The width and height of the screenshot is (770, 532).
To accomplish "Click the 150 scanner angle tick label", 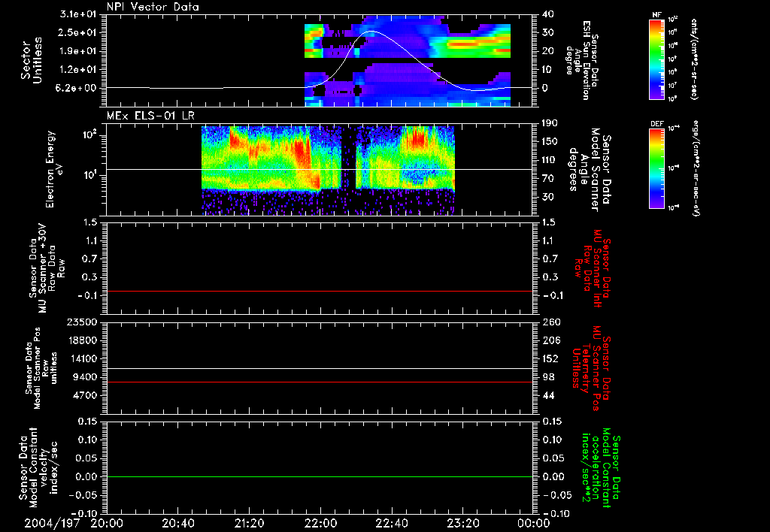I will tap(550, 141).
